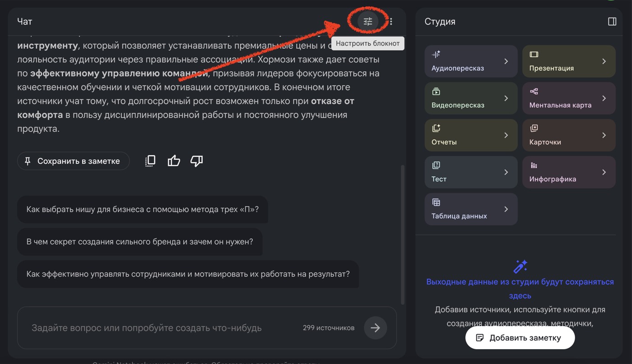Mark the response with thumbs down
Image resolution: width=632 pixels, height=364 pixels.
[x=197, y=161]
